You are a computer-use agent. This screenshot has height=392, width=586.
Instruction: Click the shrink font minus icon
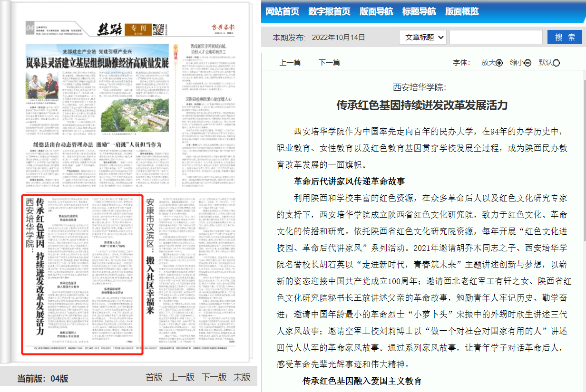527,63
